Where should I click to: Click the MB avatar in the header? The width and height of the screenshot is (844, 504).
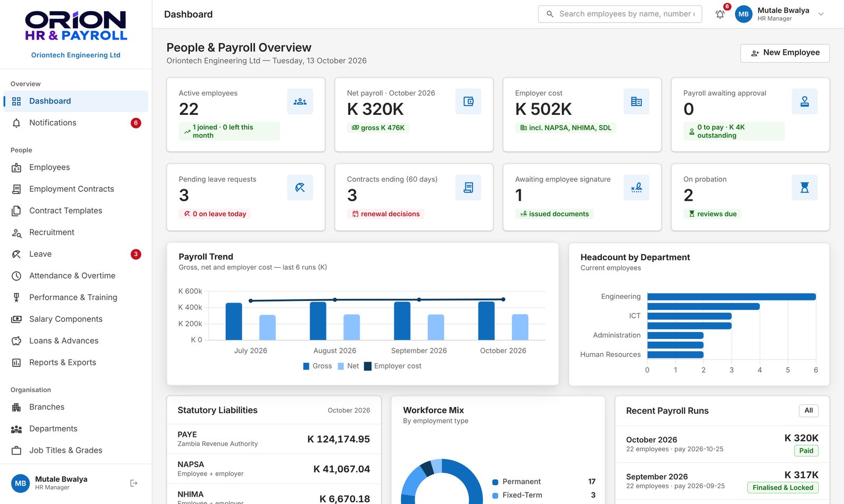tap(744, 14)
